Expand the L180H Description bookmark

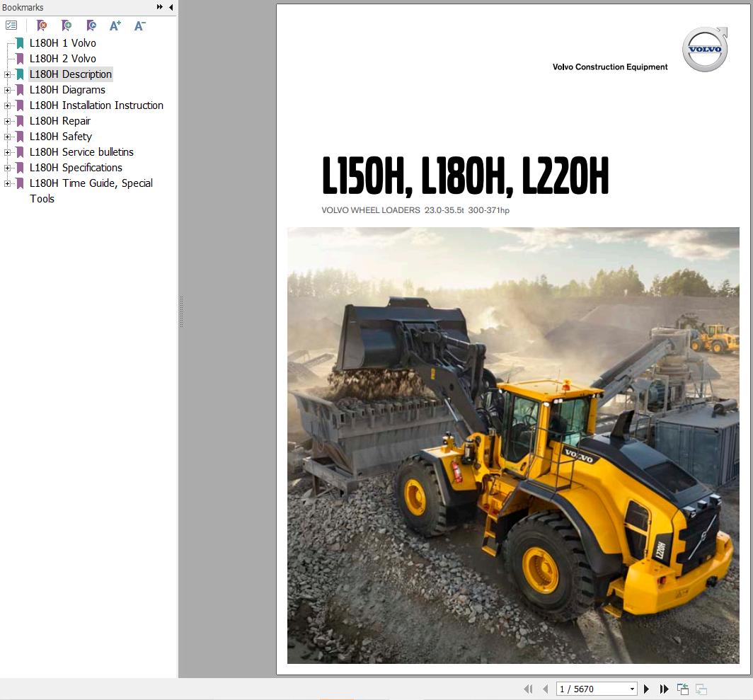click(x=7, y=74)
